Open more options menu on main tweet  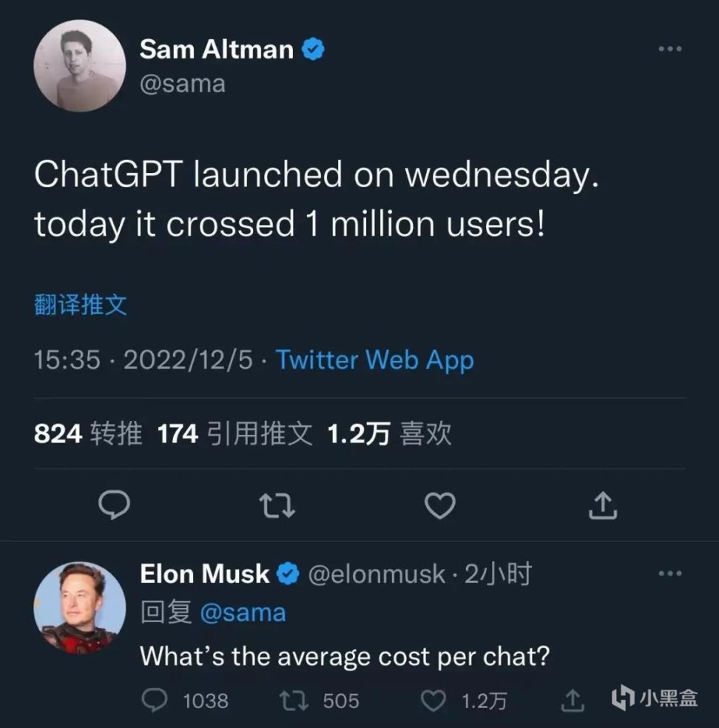click(x=669, y=49)
